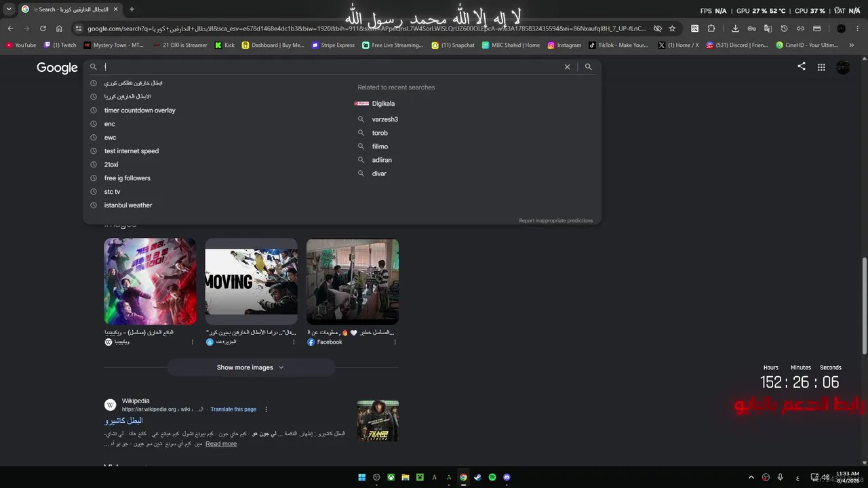Screen dimensions: 868x488
Task: Reload the current page
Action: 43,28
